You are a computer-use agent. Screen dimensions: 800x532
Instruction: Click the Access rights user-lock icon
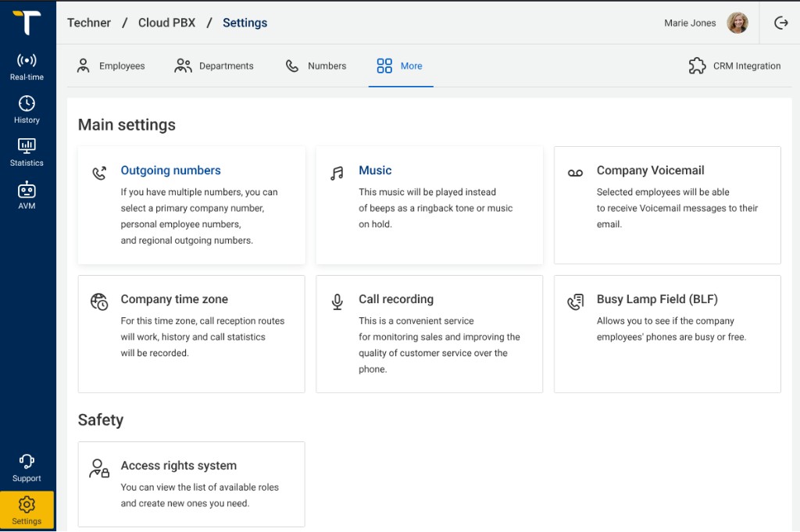(x=99, y=468)
